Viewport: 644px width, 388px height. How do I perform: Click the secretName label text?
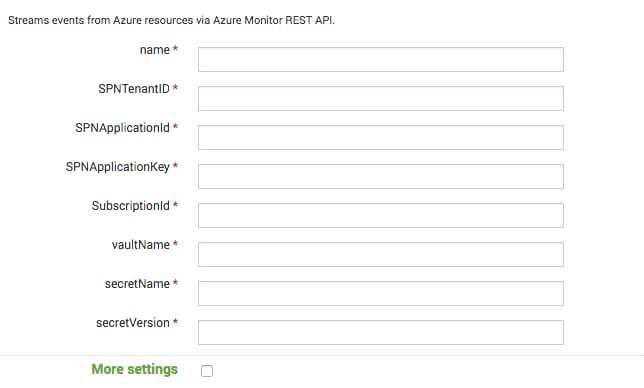(137, 284)
